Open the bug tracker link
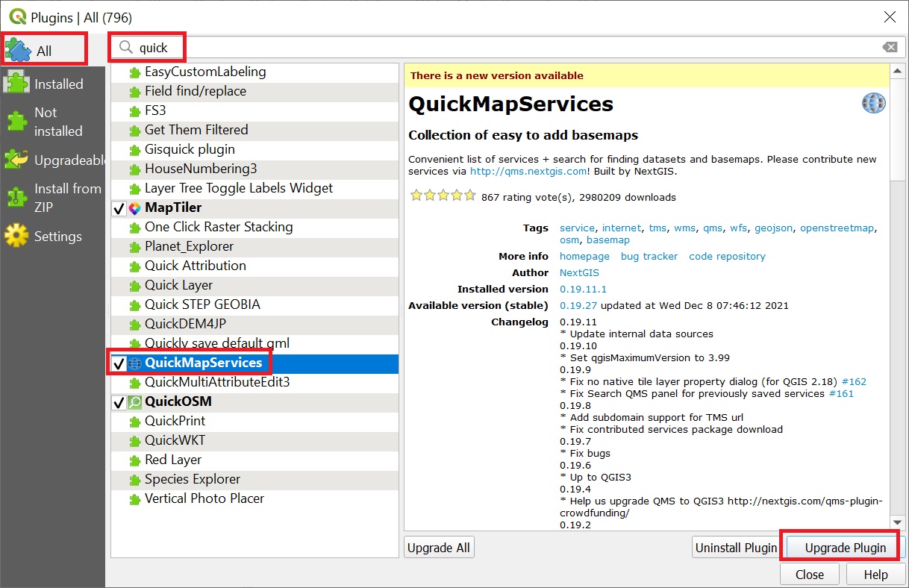The height and width of the screenshot is (588, 909). (649, 256)
